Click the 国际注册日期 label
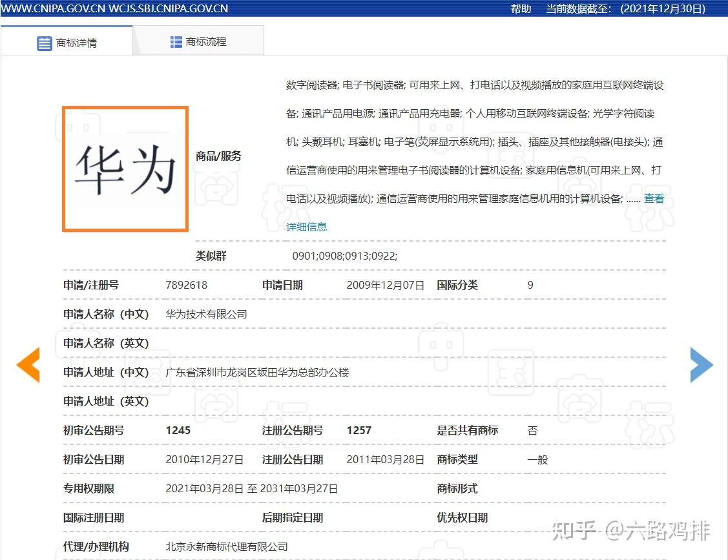This screenshot has height=560, width=728. 93,518
